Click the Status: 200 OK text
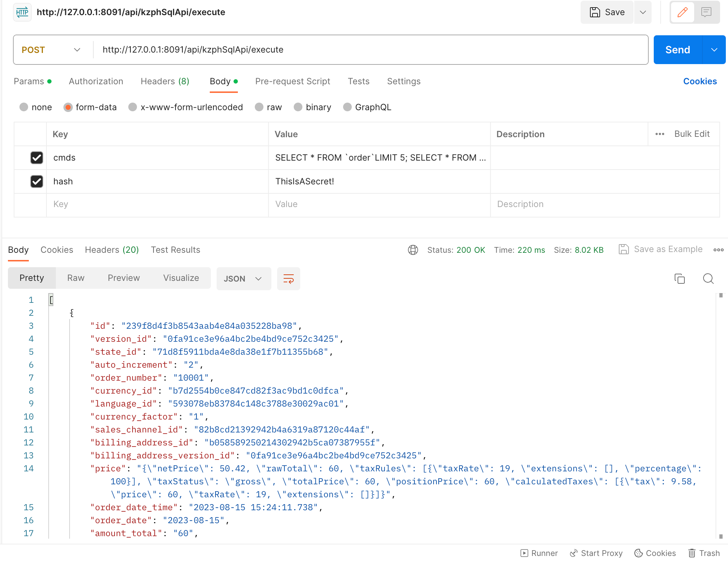The height and width of the screenshot is (561, 728). click(456, 250)
